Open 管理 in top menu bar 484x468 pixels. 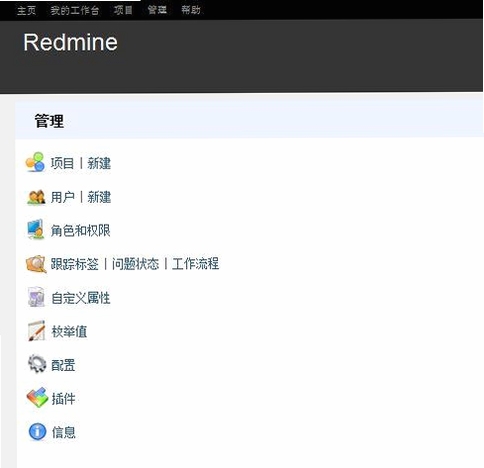pyautogui.click(x=157, y=10)
